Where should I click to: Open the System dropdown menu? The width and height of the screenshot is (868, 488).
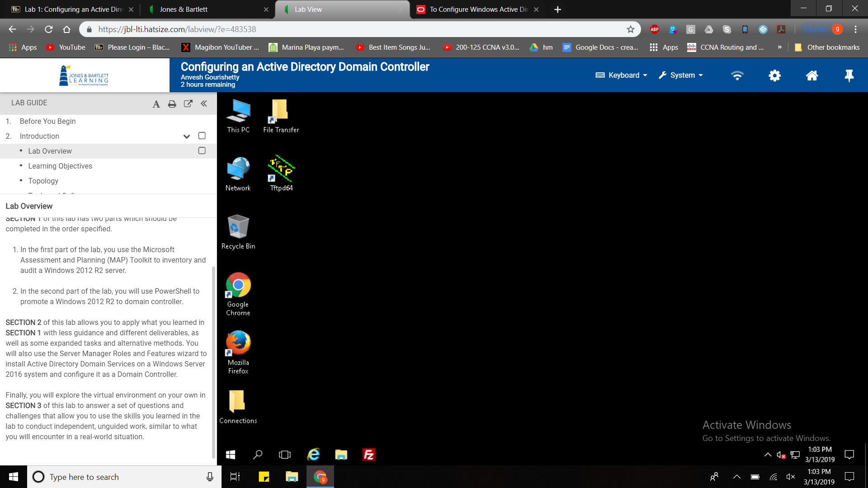click(x=680, y=75)
